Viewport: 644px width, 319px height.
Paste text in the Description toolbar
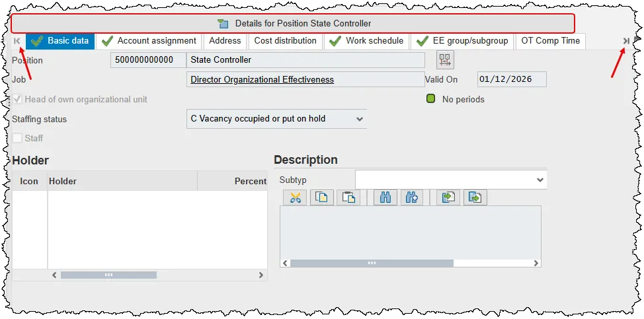pyautogui.click(x=348, y=197)
